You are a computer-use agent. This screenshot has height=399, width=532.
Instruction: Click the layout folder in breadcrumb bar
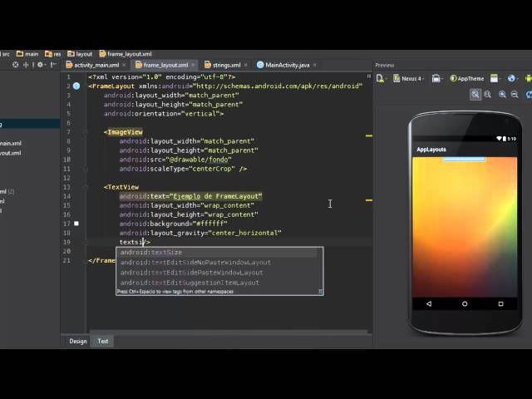80,54
